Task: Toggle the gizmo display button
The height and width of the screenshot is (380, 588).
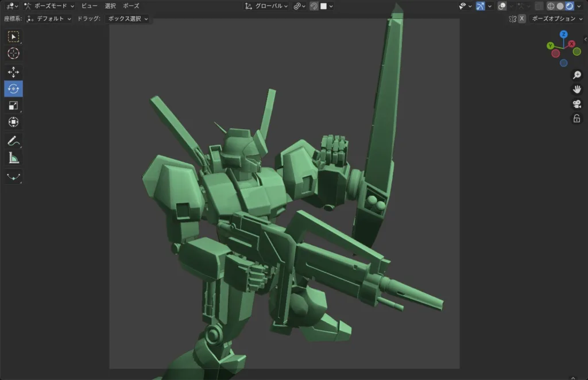Action: [x=481, y=6]
